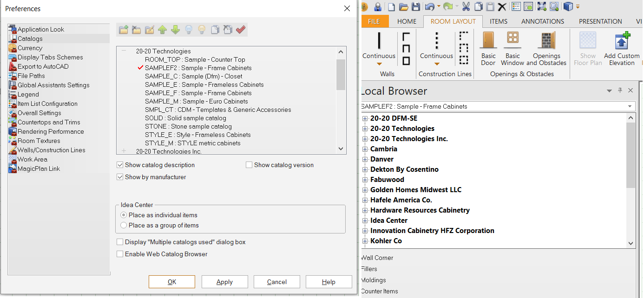Expand 20-20 DFM-SE in Local Browser
644x298 pixels.
tap(365, 118)
